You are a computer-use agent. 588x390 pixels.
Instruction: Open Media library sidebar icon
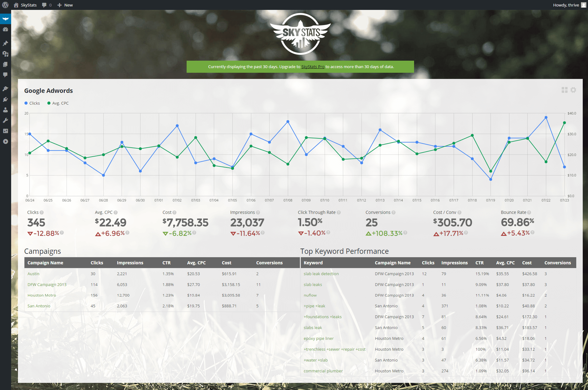pos(5,54)
